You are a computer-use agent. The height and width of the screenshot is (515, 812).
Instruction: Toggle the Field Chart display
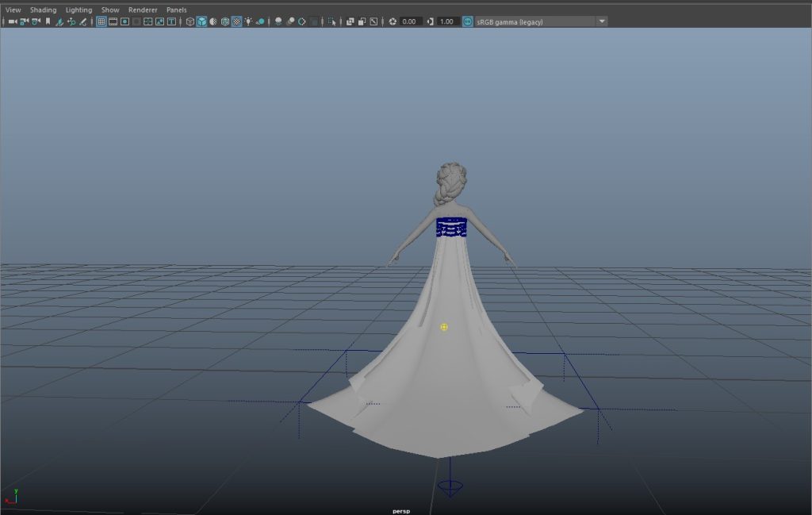pos(148,21)
